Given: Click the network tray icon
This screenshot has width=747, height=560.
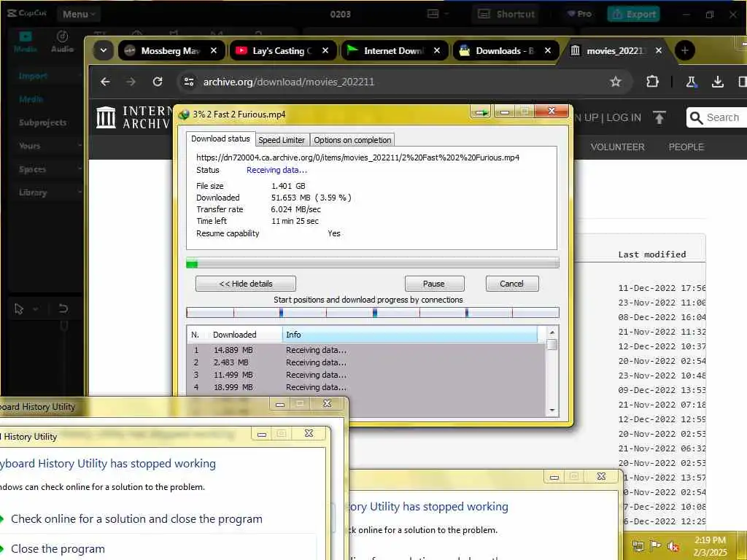Looking at the screenshot, I should click(638, 546).
